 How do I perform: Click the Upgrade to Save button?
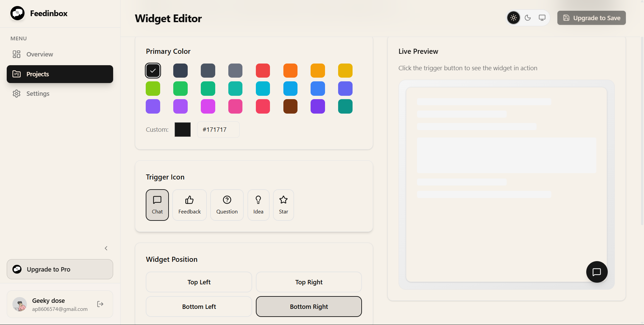pyautogui.click(x=591, y=18)
